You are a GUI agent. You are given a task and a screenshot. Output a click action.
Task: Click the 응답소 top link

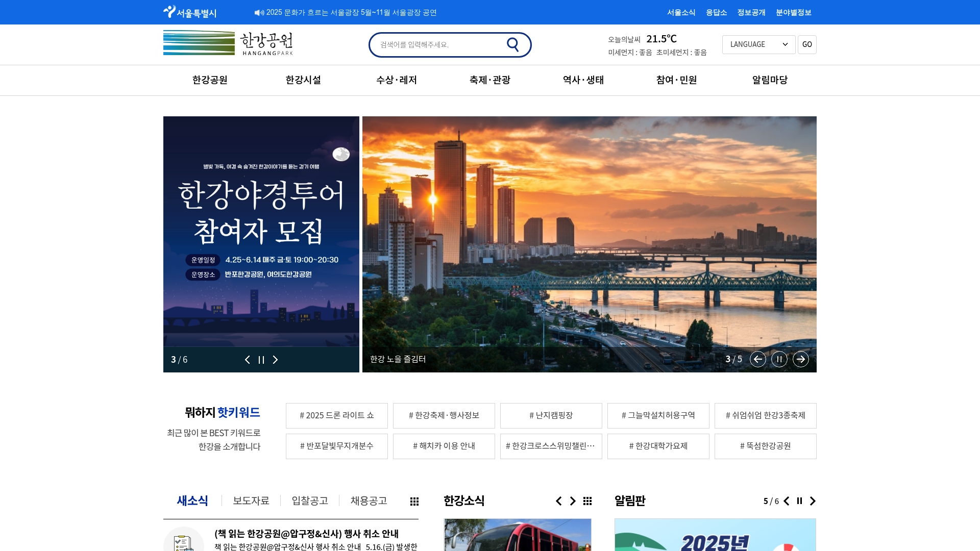point(716,12)
